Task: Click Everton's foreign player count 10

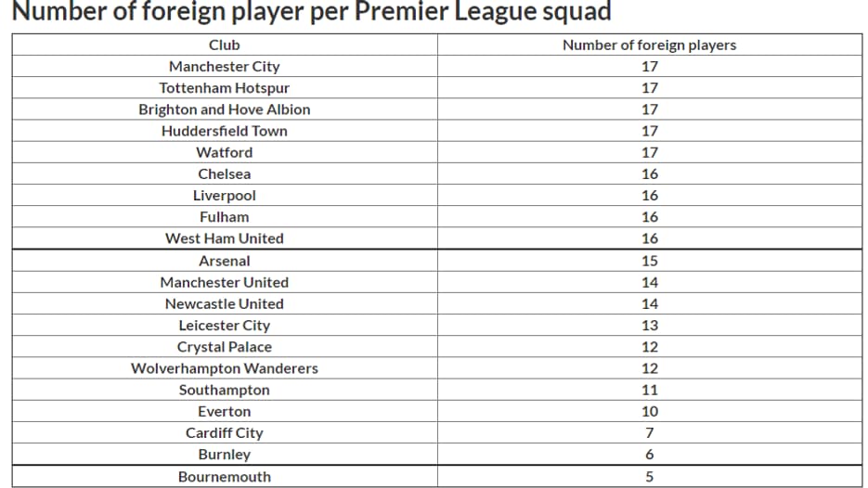Action: click(649, 412)
